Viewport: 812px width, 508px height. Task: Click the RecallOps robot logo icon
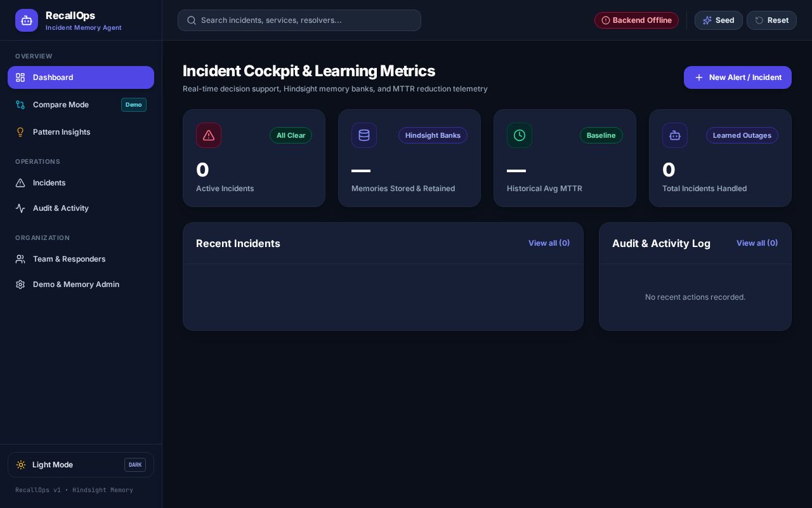[x=27, y=20]
